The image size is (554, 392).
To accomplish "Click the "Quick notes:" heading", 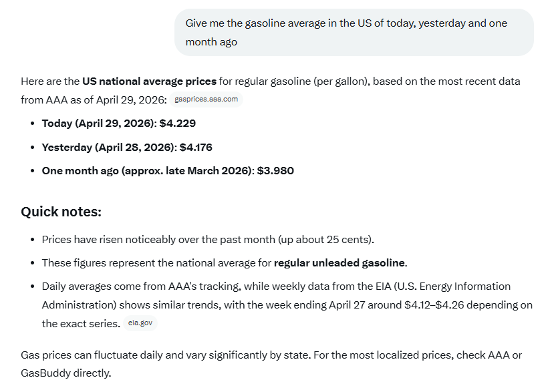I will point(61,212).
